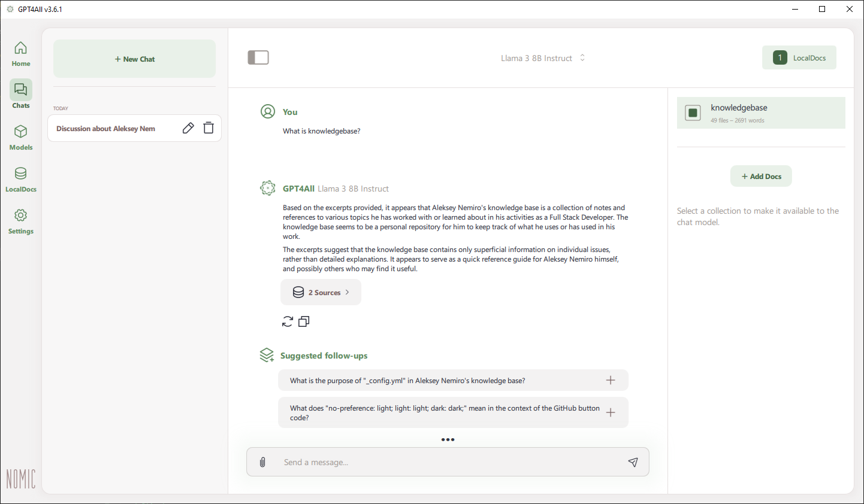This screenshot has width=864, height=504.
Task: Click the You user avatar icon
Action: click(268, 111)
